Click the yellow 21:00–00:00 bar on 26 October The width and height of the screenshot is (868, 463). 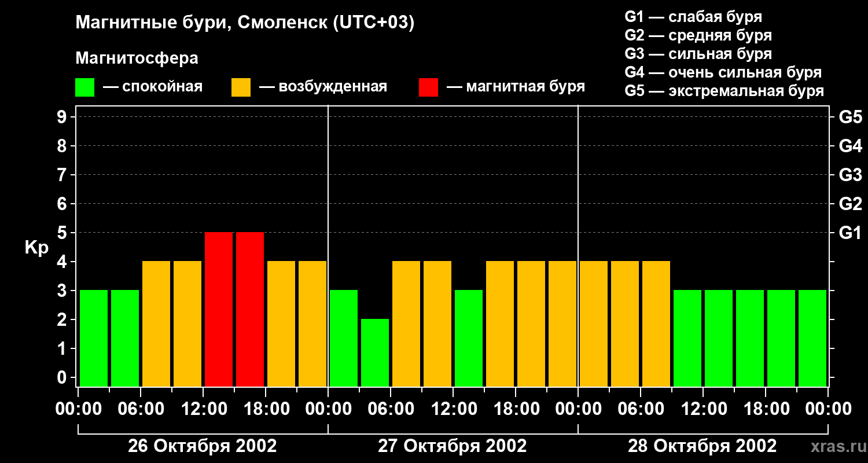pyautogui.click(x=312, y=324)
